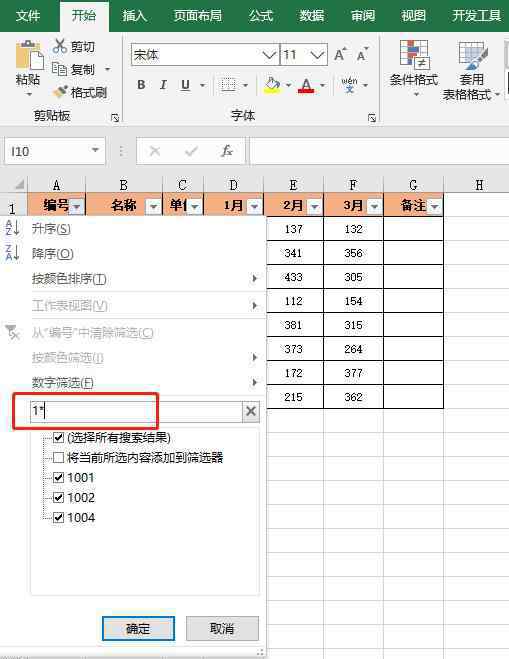Check the add current selection to filter box
This screenshot has width=509, height=659.
pos(58,457)
